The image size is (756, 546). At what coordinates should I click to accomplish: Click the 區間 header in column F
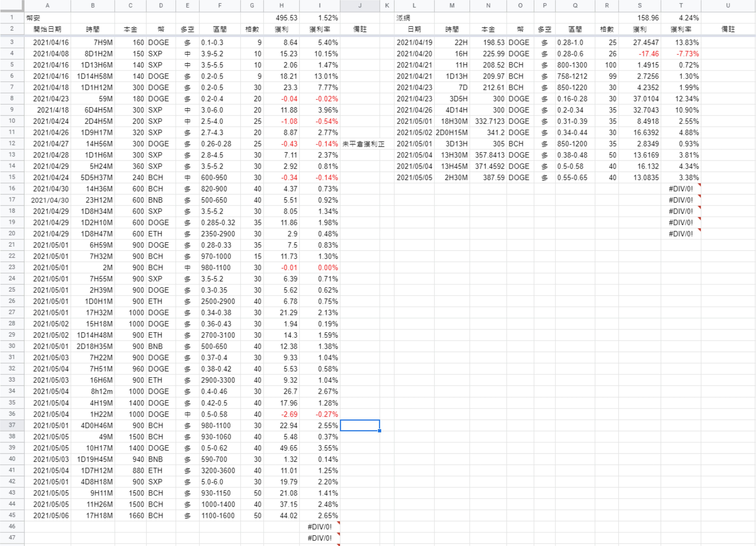tap(220, 29)
